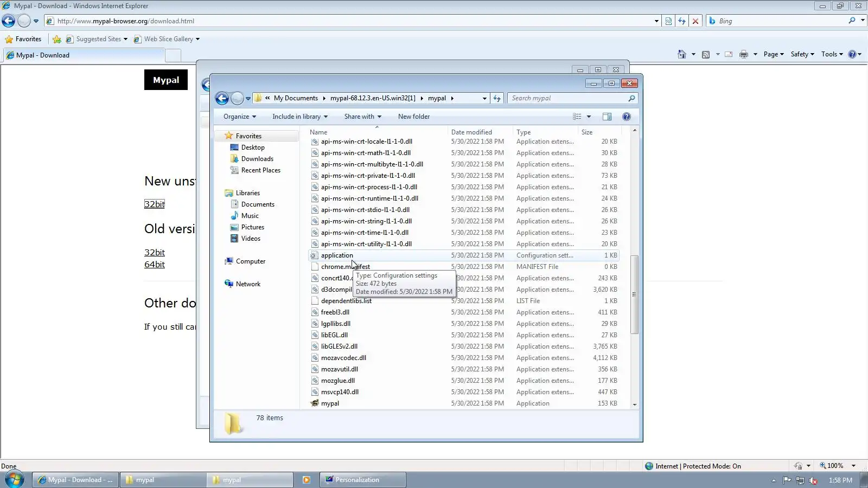
Task: Open Pictures library in navigation pane
Action: pyautogui.click(x=253, y=227)
